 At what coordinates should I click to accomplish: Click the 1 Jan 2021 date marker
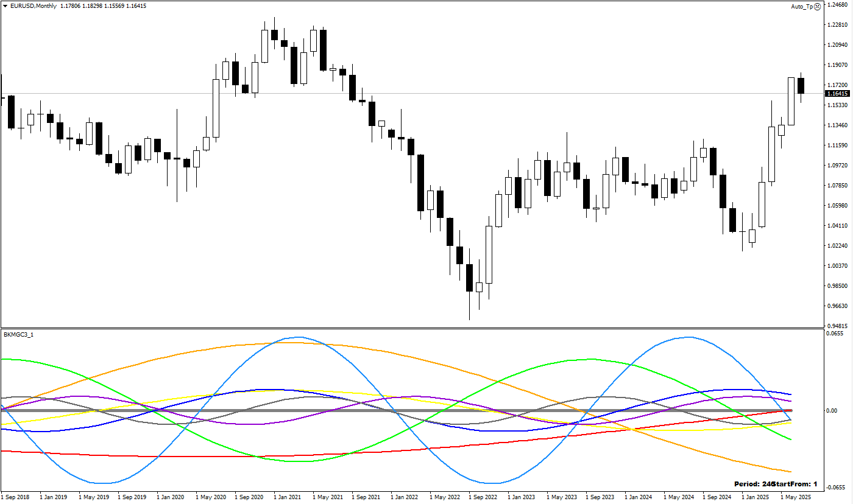point(288,497)
